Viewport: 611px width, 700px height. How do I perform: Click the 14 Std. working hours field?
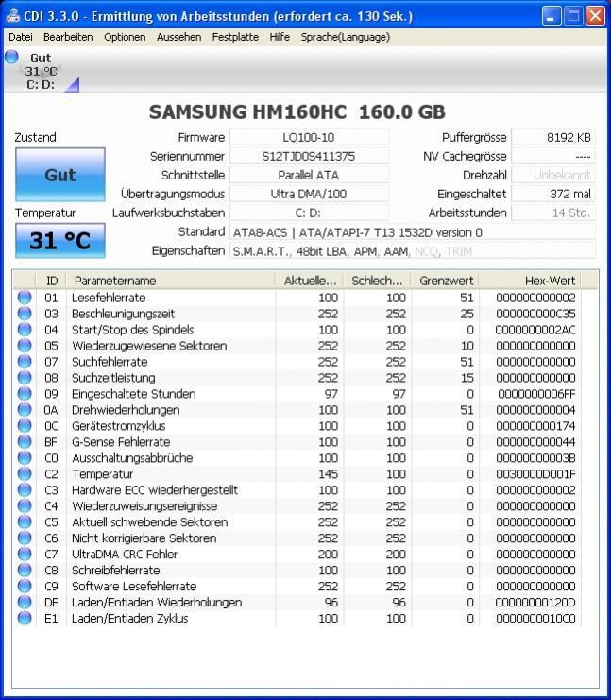coord(553,213)
